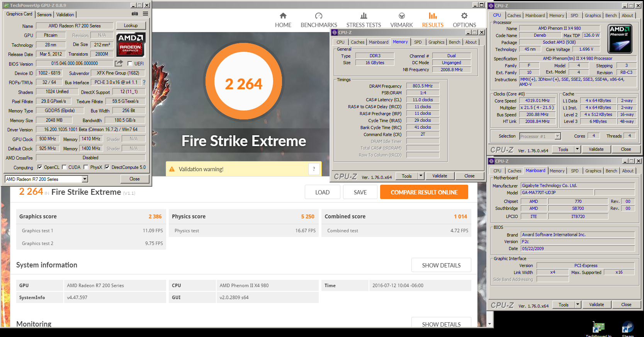Switch to GPU-Z Sensors tab
Image resolution: width=644 pixels, height=337 pixels.
click(x=44, y=15)
